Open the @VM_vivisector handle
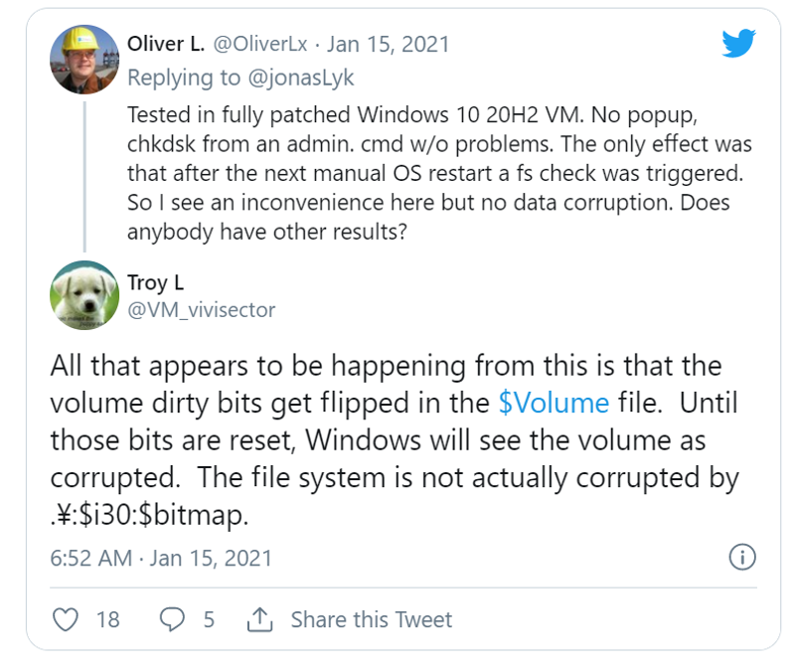Screen dimensions: 795x672 coord(201,309)
